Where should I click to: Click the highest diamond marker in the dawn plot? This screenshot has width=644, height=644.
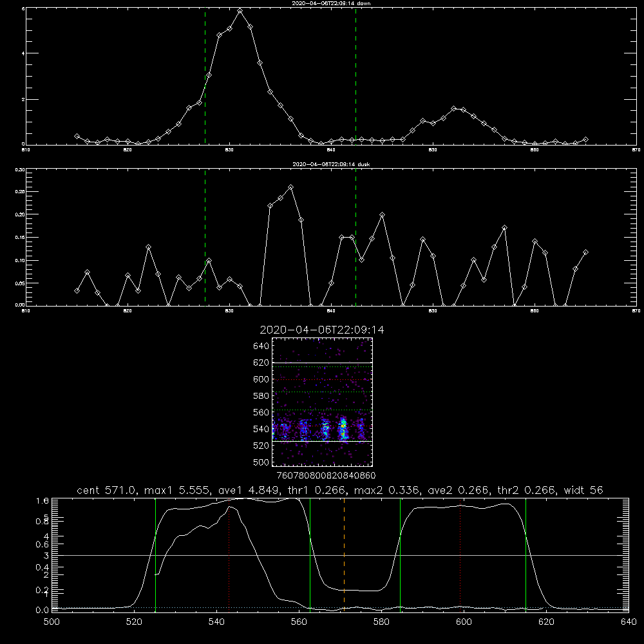(240, 11)
